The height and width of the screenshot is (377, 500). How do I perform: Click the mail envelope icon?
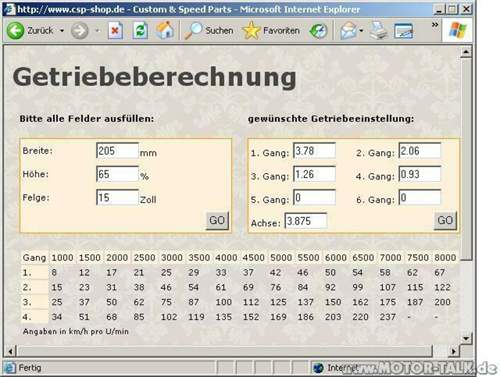tap(348, 31)
